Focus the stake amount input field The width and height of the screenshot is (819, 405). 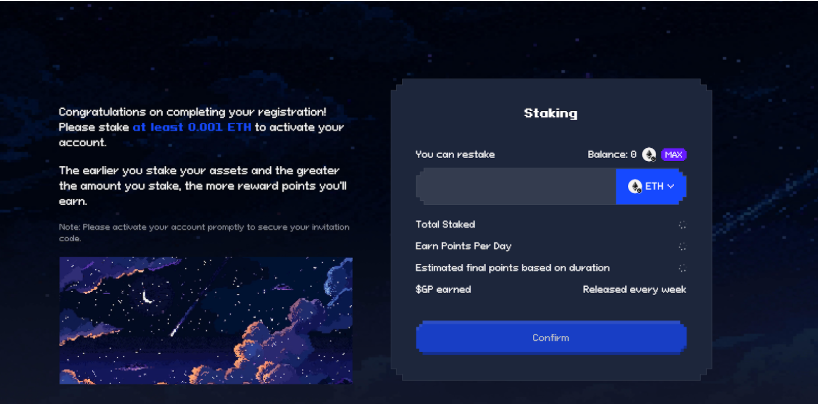point(516,186)
